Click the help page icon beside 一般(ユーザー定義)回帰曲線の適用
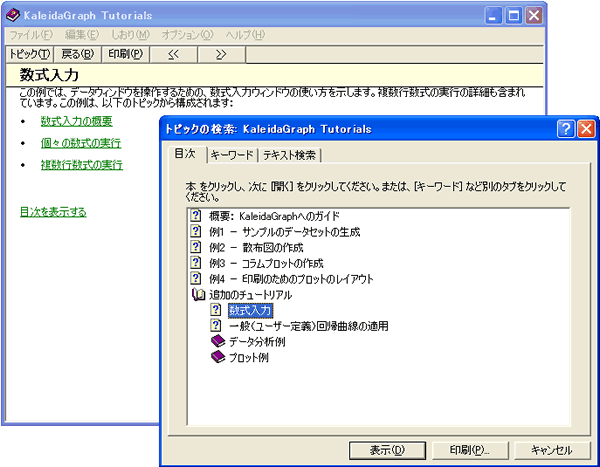600x467 pixels. click(x=216, y=326)
